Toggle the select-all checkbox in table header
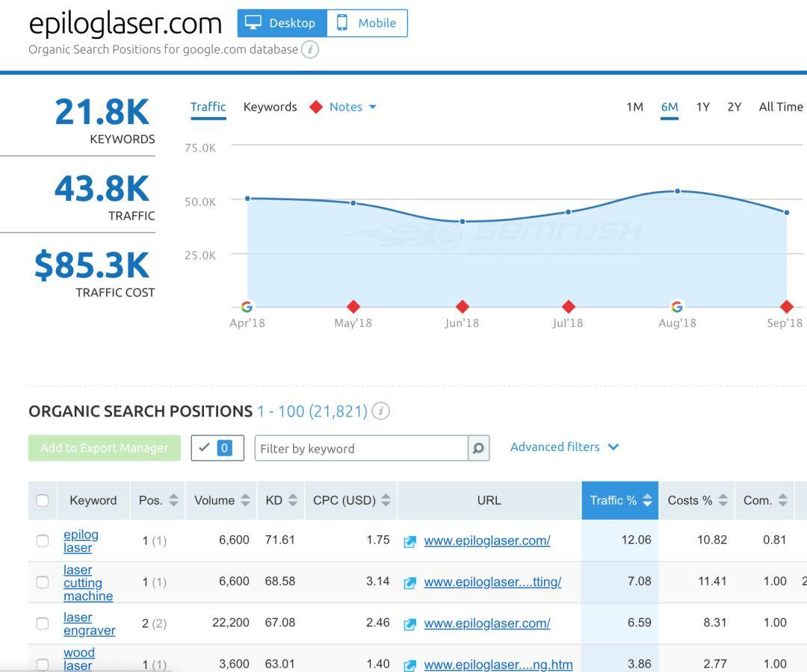Image resolution: width=807 pixels, height=672 pixels. pyautogui.click(x=43, y=500)
